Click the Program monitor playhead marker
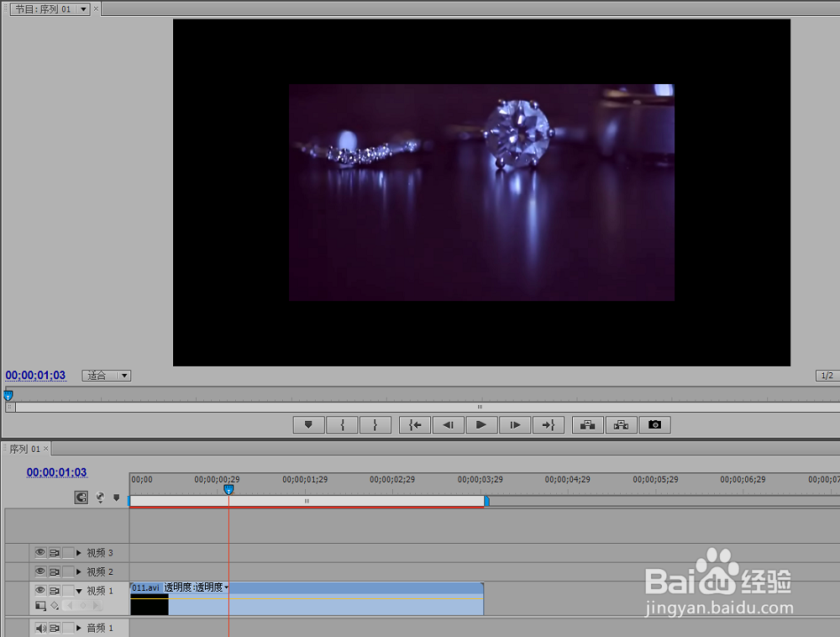 8,395
